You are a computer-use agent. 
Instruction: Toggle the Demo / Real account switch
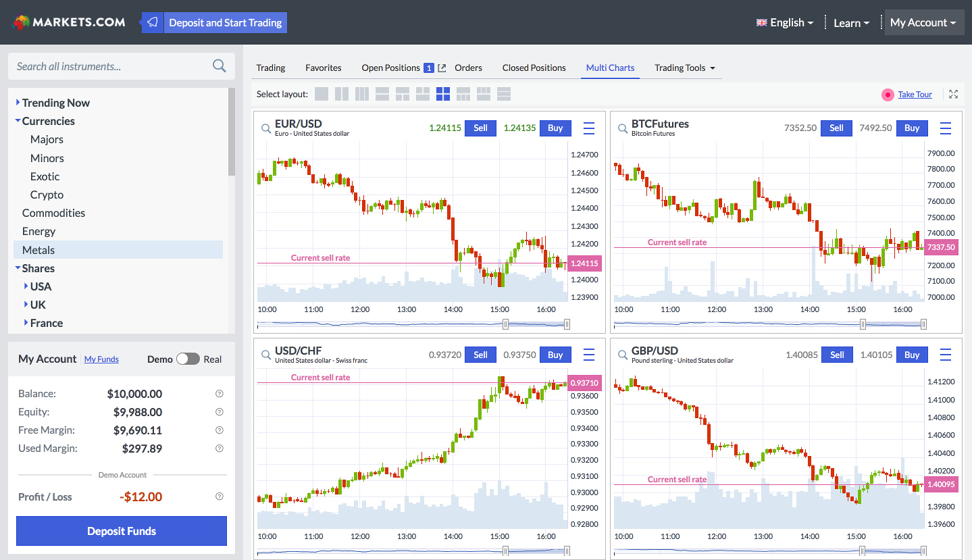[188, 359]
